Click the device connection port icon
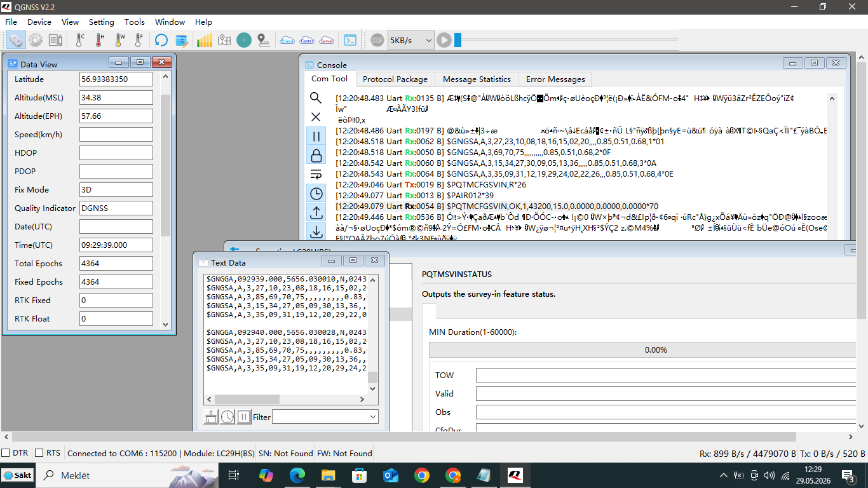This screenshot has height=488, width=868. (x=17, y=40)
